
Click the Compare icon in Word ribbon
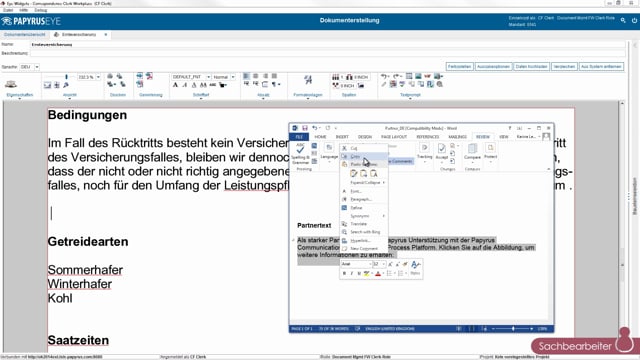472,148
